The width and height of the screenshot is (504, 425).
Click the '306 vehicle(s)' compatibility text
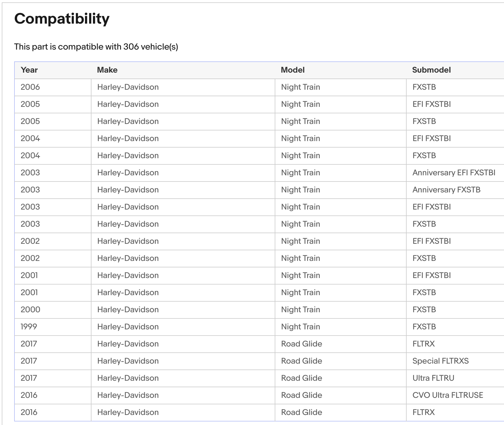click(x=150, y=47)
